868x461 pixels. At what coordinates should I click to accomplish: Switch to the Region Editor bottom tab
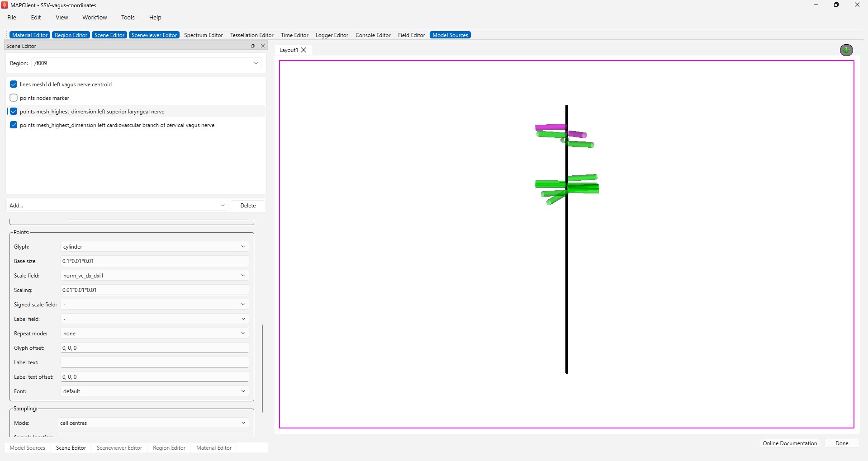tap(169, 448)
